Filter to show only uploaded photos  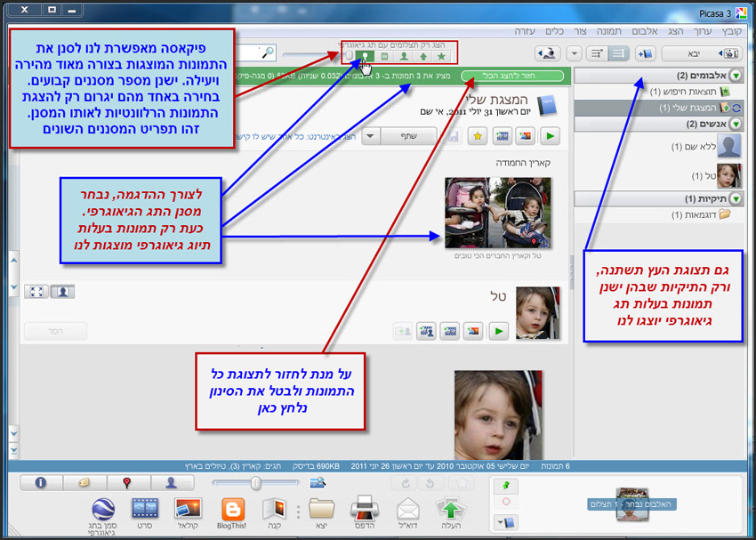coord(423,56)
